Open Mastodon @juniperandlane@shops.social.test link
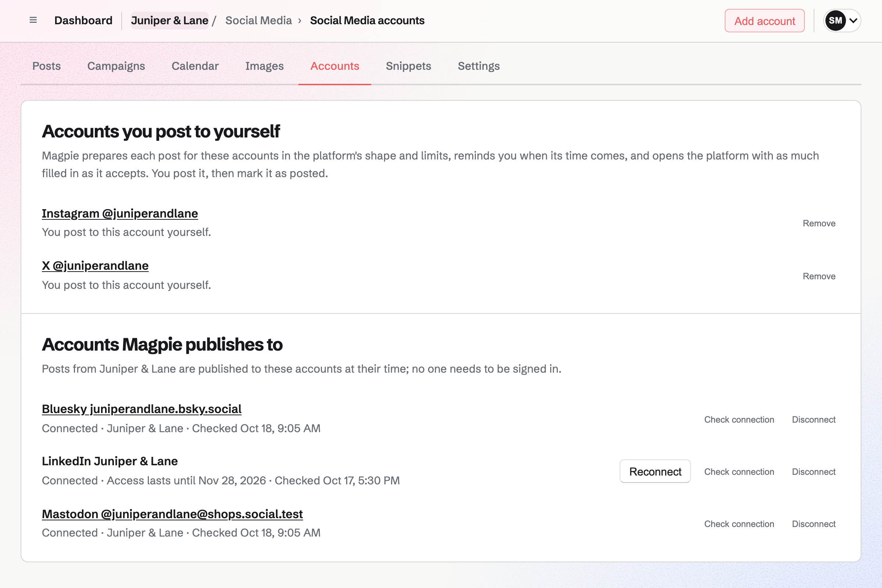882x588 pixels. click(172, 514)
